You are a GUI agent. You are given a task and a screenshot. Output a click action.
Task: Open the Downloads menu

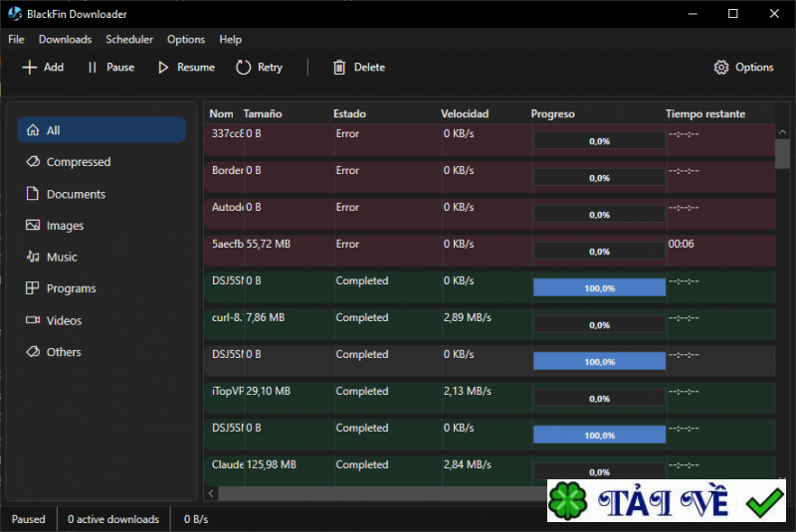pyautogui.click(x=65, y=40)
